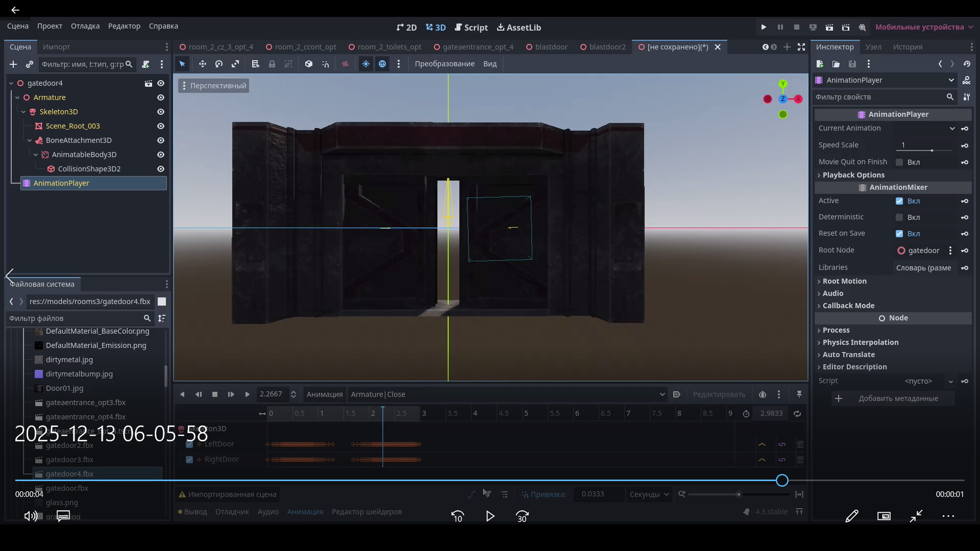Toggle the lock selected node icon
This screenshot has width=980, height=551.
(272, 64)
